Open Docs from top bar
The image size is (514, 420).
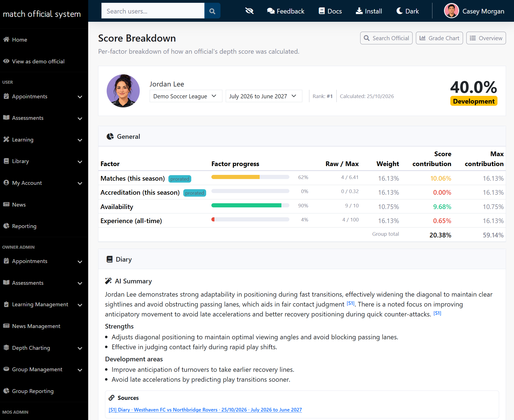pos(330,11)
